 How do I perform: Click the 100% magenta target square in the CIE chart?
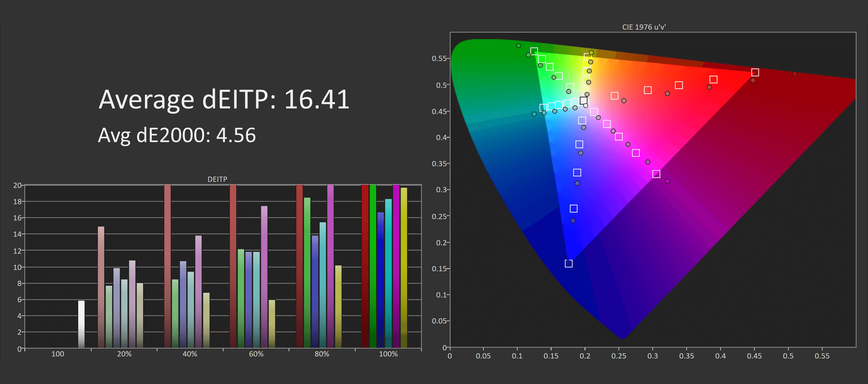(656, 174)
